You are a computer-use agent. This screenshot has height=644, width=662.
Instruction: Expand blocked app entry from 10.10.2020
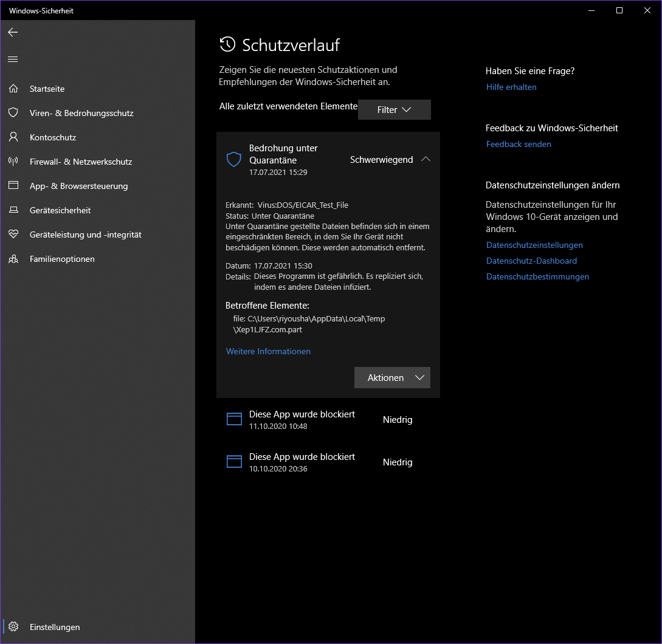click(328, 462)
